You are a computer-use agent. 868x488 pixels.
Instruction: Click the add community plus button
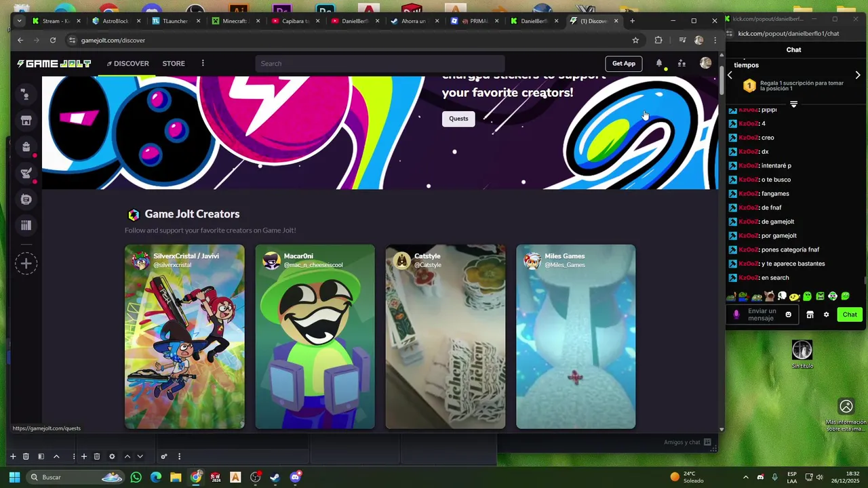click(x=26, y=264)
